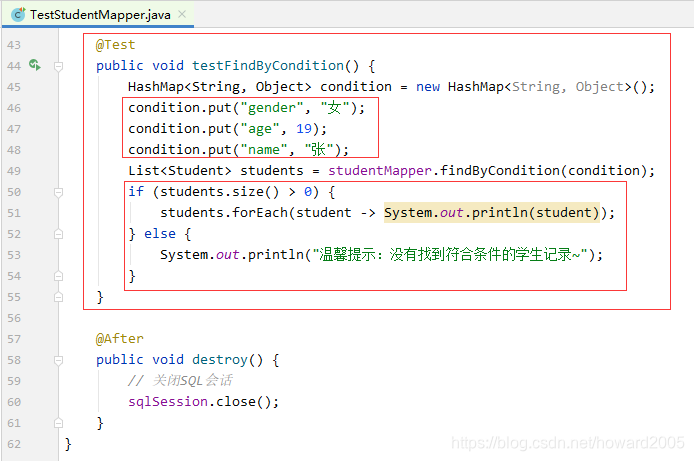Click the destroy method name
Screen dimensions: 694x461
pyautogui.click(x=220, y=359)
